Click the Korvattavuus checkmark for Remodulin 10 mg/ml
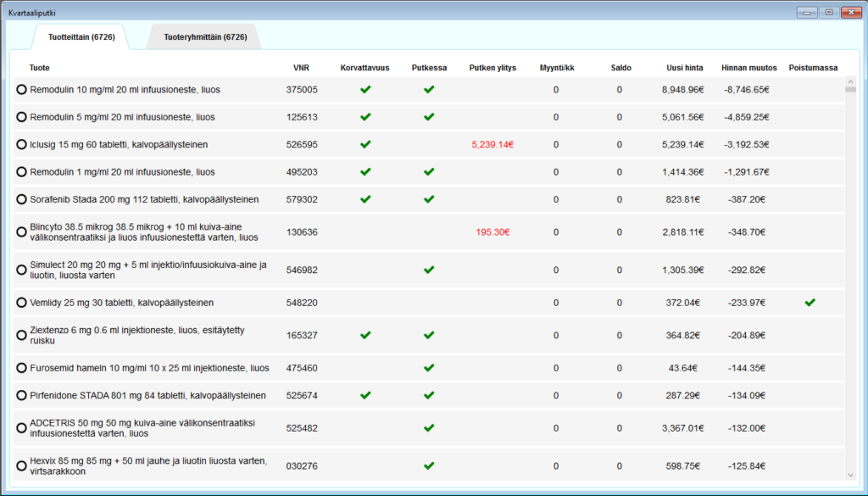 pos(365,89)
